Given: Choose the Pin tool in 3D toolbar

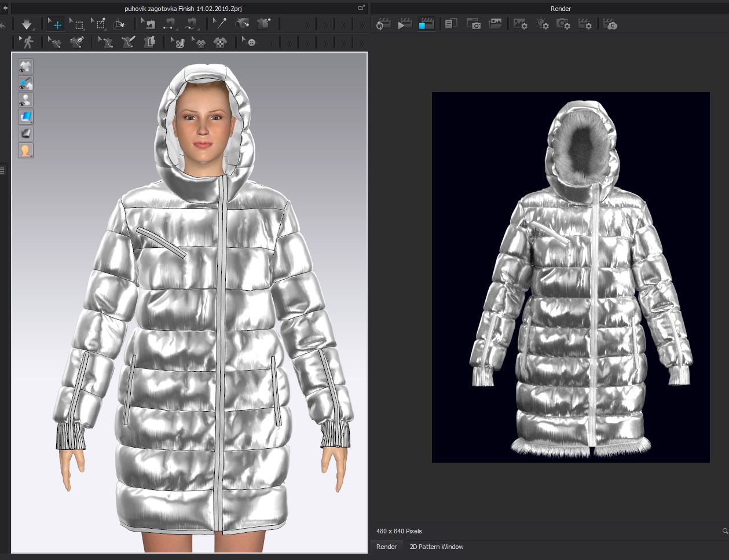Looking at the screenshot, I should tap(221, 24).
